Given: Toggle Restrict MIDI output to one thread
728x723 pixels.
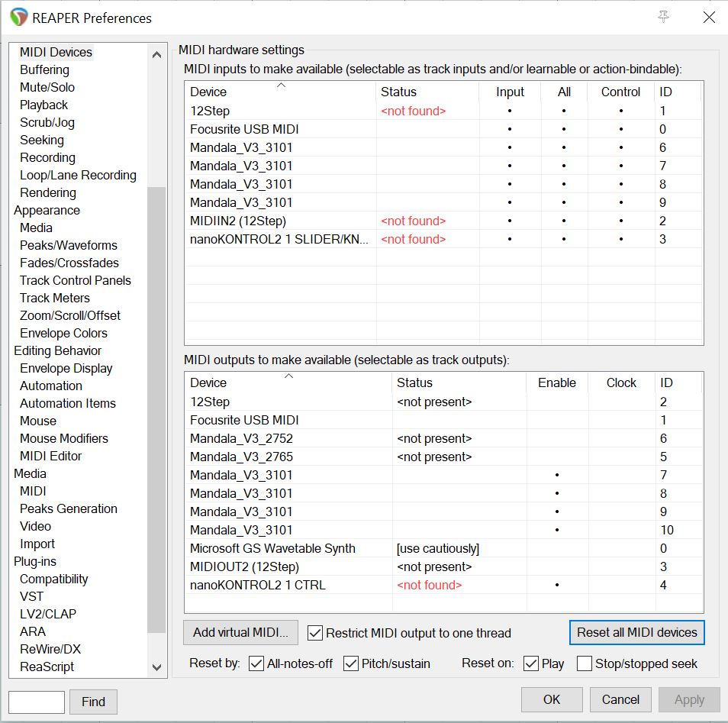Looking at the screenshot, I should [x=315, y=633].
